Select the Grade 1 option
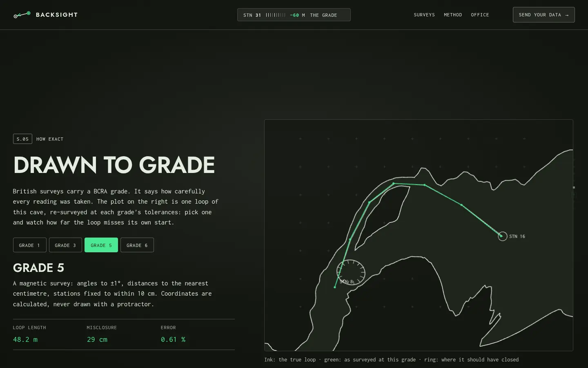 click(x=29, y=245)
